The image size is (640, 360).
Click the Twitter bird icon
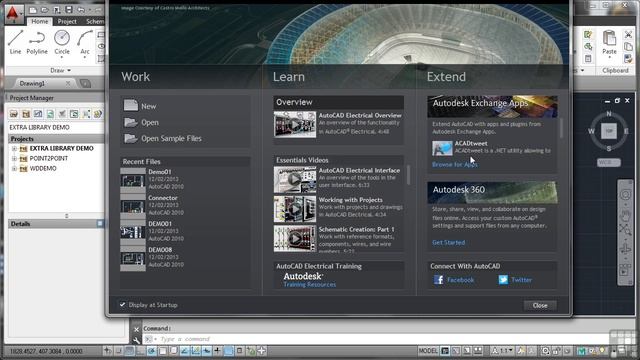[x=503, y=280]
